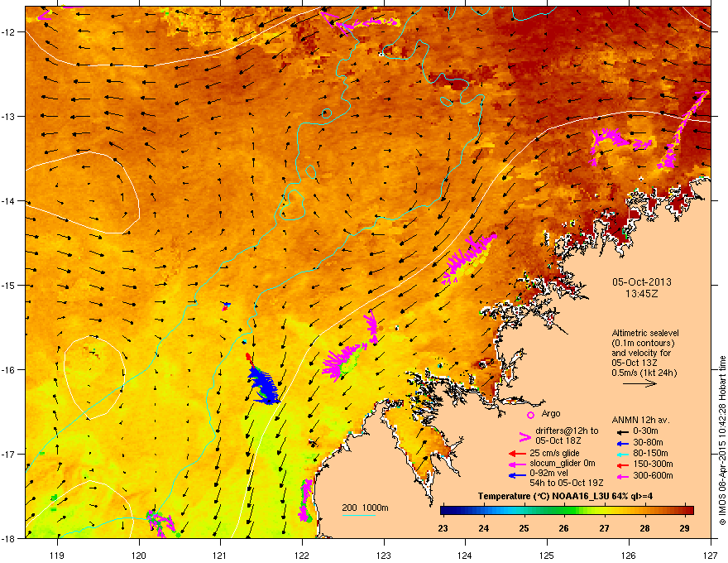Click the 'ANMN 12h av.' legend heading
This screenshot has width=728, height=563.
[x=640, y=421]
